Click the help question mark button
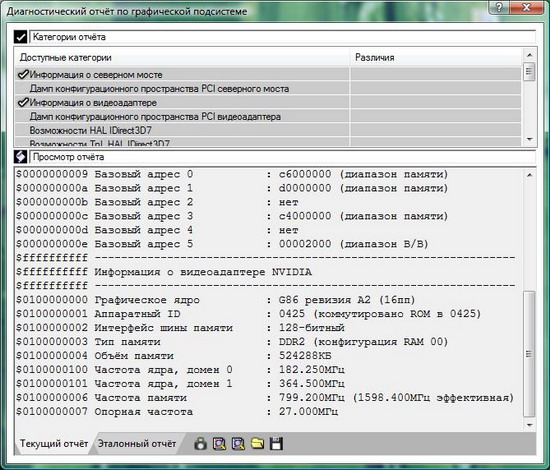This screenshot has width=550, height=470. [x=499, y=8]
